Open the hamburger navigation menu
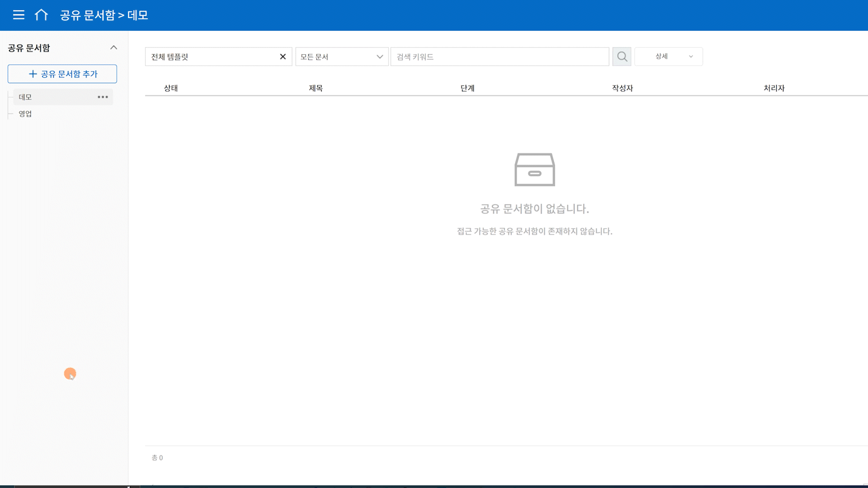868x488 pixels. [x=19, y=15]
